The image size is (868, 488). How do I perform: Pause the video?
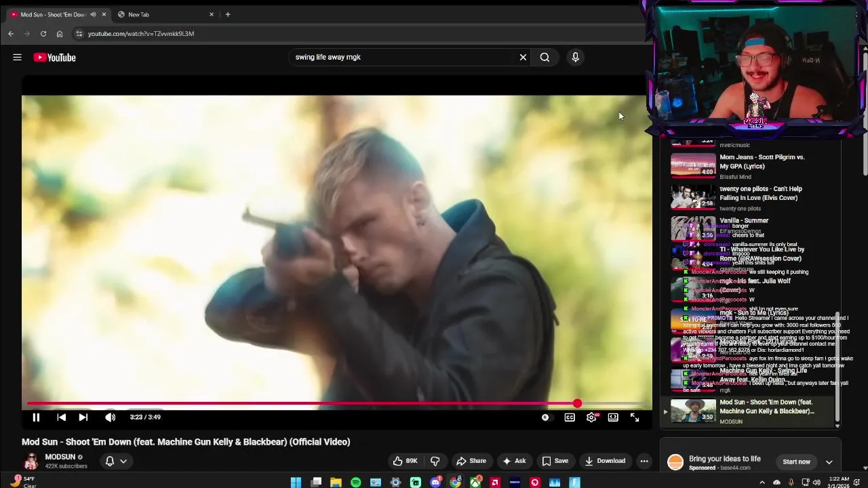pos(36,418)
